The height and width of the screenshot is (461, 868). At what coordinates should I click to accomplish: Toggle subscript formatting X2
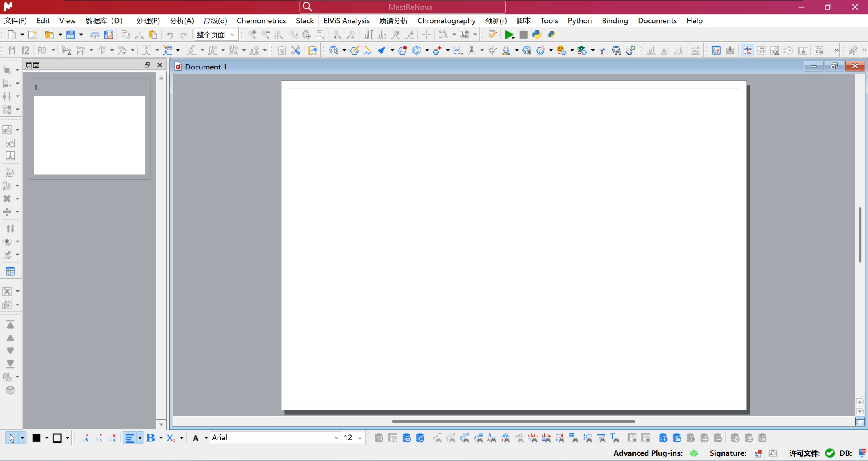(x=171, y=438)
